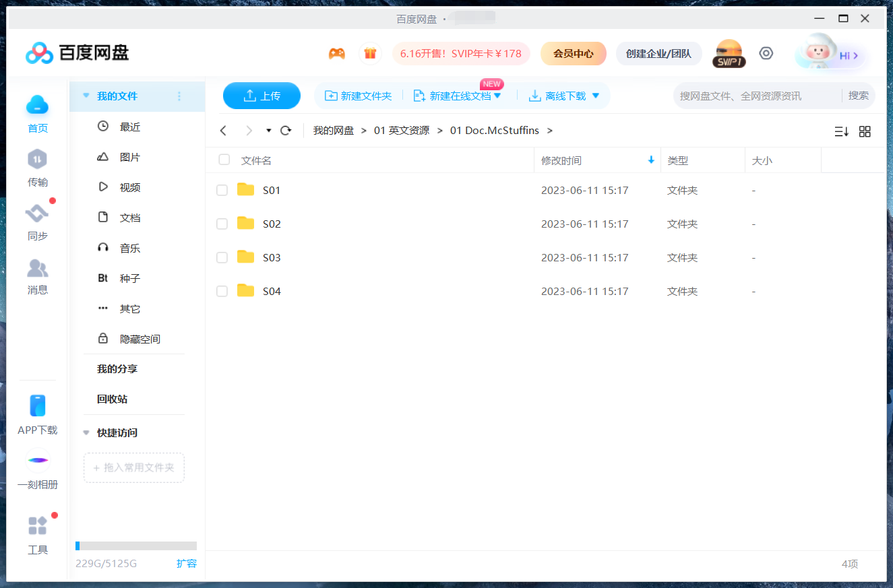Click the 上传 upload button
893x588 pixels.
pyautogui.click(x=261, y=96)
